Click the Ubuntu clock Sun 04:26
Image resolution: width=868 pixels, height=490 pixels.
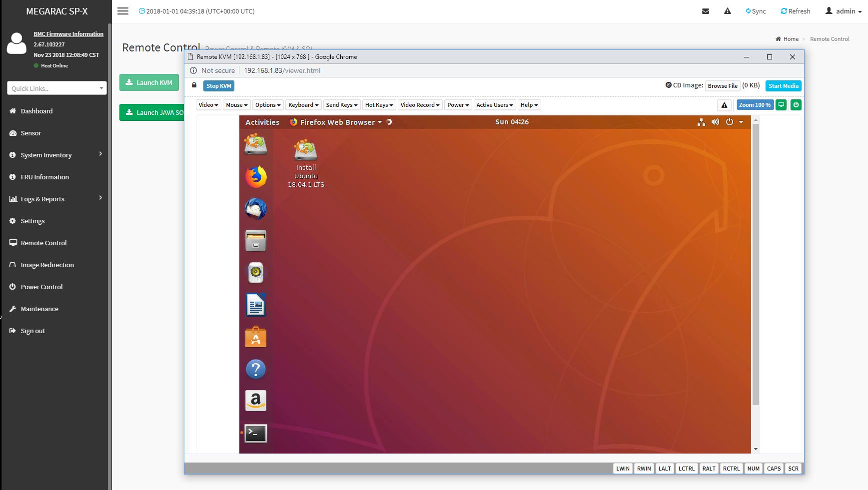(512, 122)
